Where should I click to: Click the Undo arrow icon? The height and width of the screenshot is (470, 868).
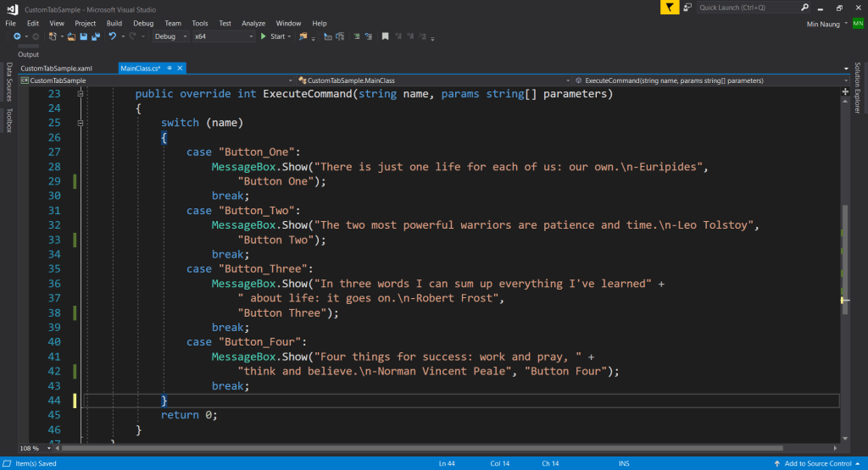112,36
